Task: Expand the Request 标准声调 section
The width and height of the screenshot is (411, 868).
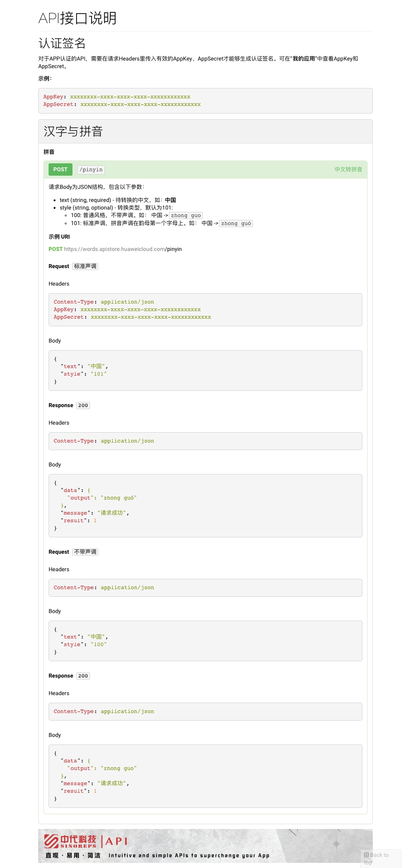Action: (73, 266)
